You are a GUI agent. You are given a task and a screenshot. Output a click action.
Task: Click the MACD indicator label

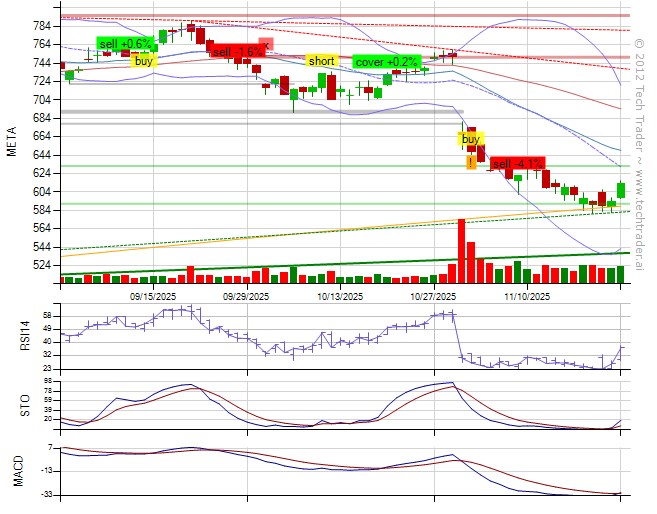17,468
